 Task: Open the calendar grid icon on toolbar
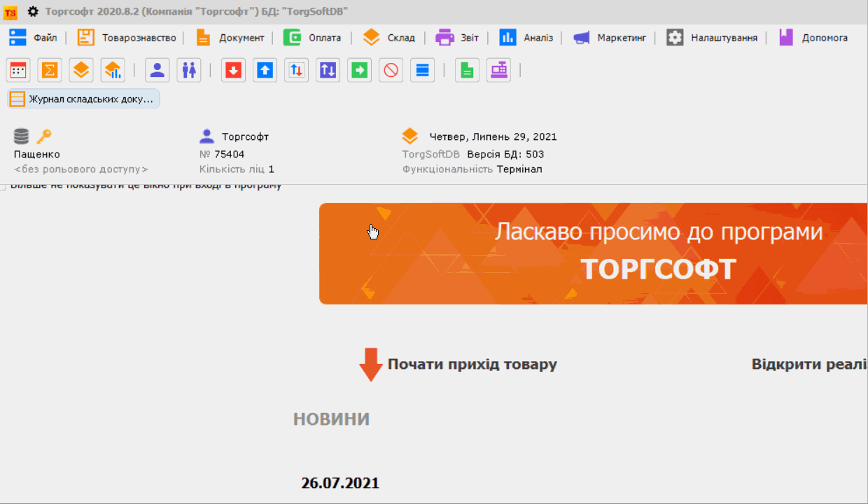coord(18,70)
